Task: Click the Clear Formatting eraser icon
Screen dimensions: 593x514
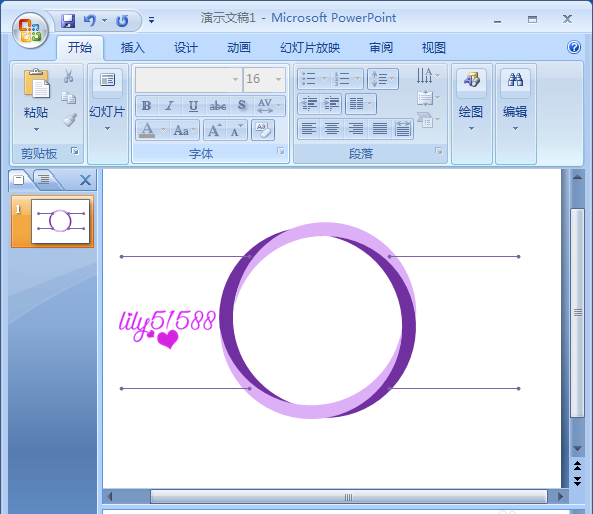Action: 263,130
